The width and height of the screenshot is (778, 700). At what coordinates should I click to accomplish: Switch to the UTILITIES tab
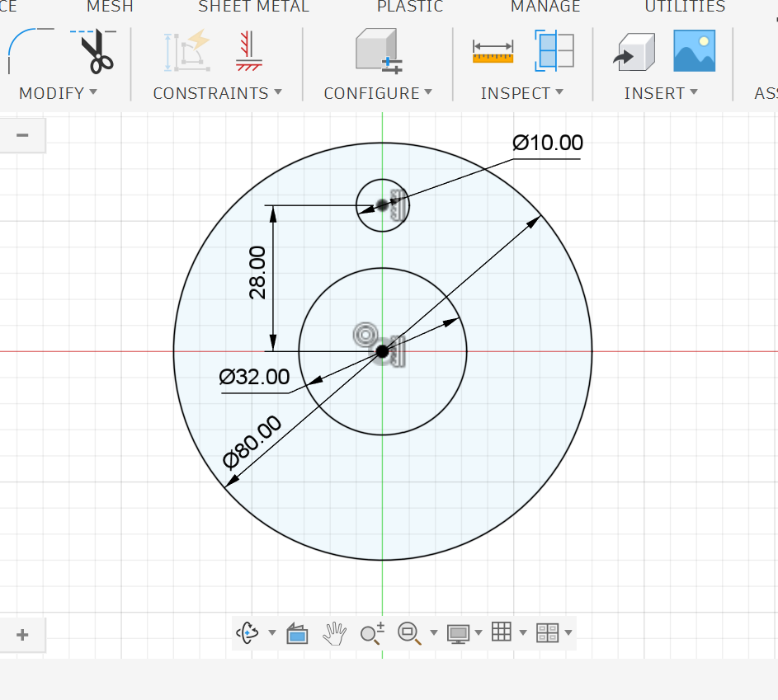point(685,7)
